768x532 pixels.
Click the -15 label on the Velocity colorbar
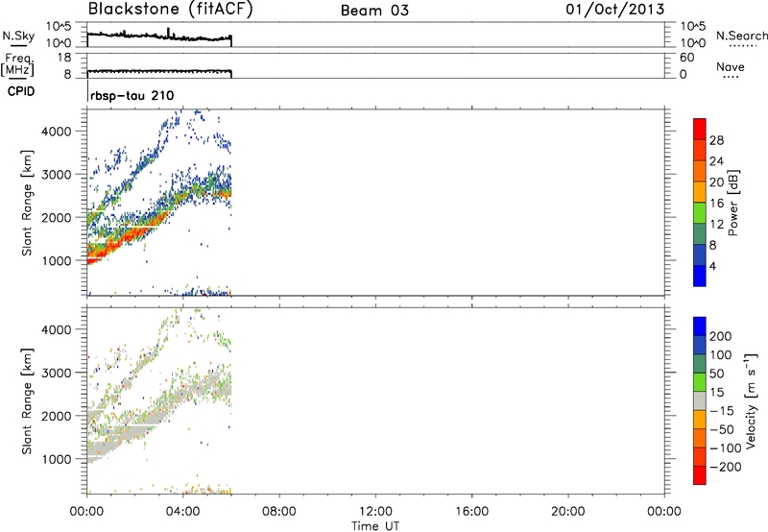(x=722, y=410)
